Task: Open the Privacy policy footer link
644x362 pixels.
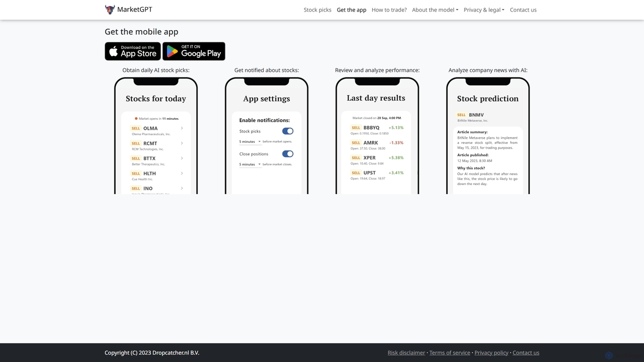Action: tap(492, 353)
